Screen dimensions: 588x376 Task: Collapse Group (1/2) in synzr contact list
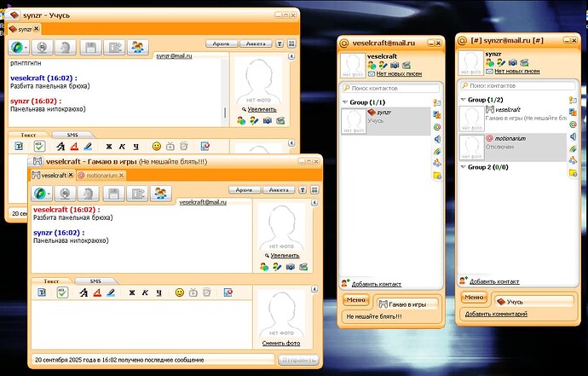463,100
